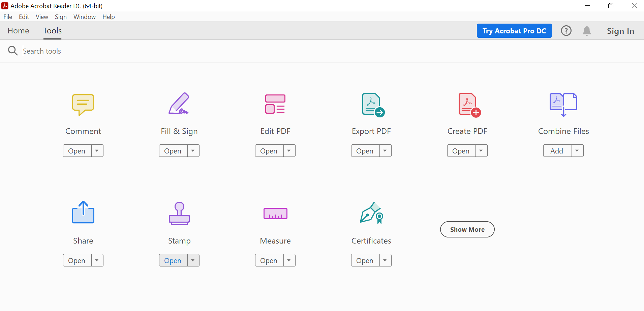Expand the Open dropdown under Comment
The height and width of the screenshot is (311, 644).
pyautogui.click(x=97, y=150)
